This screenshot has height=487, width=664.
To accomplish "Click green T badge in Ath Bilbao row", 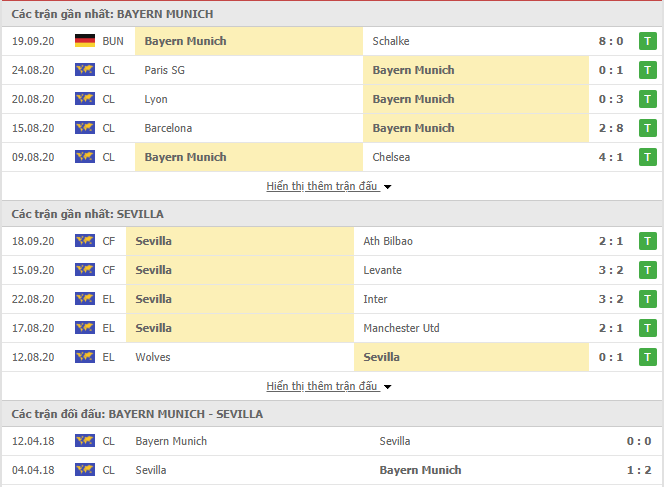I will click(x=647, y=241).
